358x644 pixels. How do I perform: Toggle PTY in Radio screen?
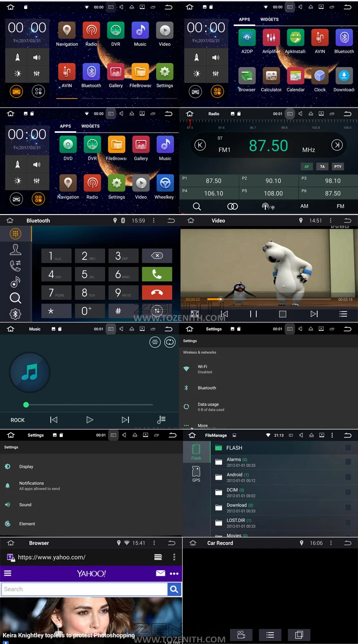(x=338, y=167)
